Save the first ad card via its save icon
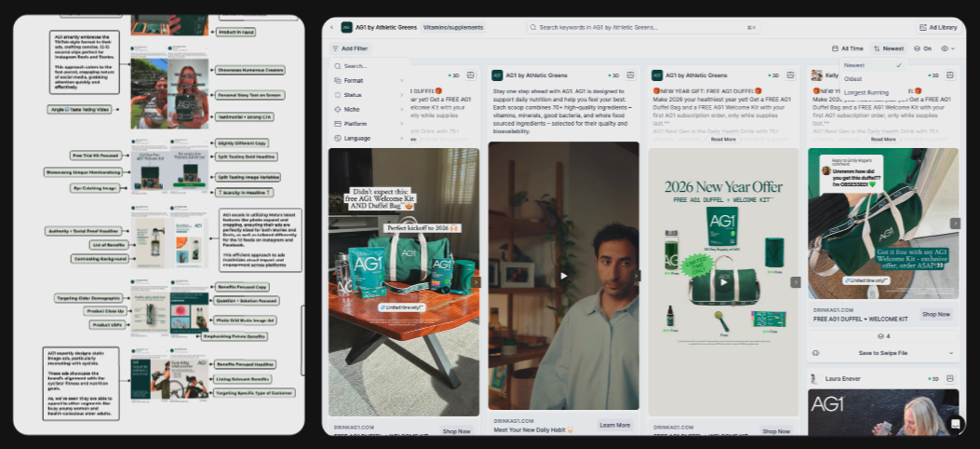Viewport: 980px width, 449px height. tap(471, 75)
